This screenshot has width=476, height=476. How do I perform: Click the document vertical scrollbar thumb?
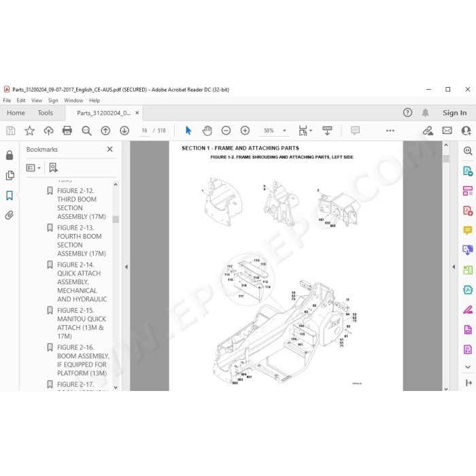coord(446,158)
